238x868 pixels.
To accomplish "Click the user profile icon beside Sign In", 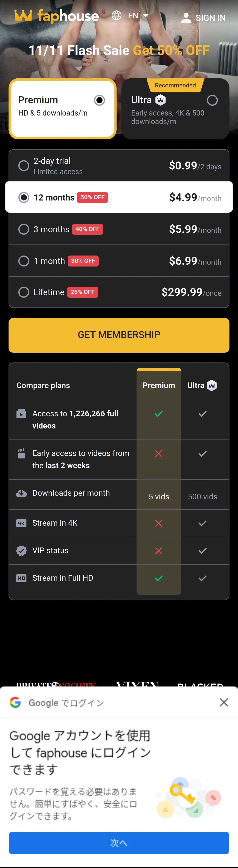I will click(186, 18).
